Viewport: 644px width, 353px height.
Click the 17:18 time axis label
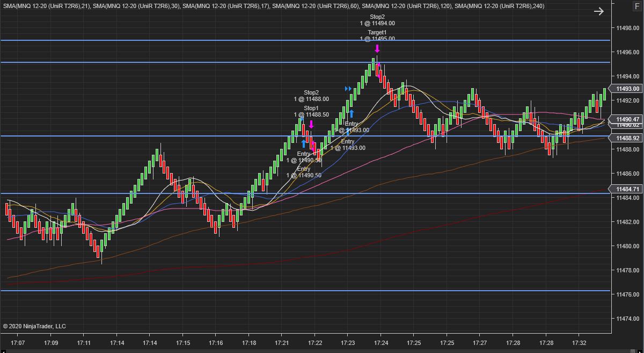coord(249,342)
